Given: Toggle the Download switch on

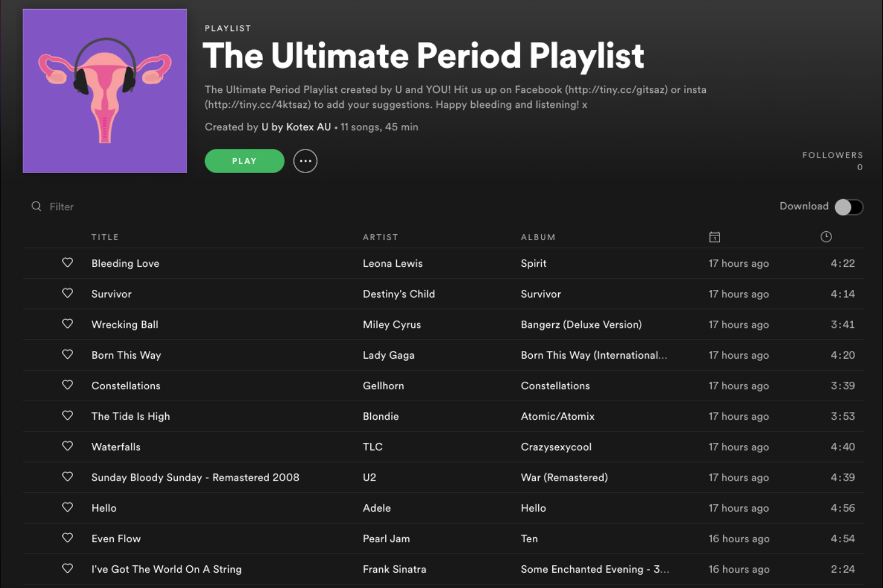Looking at the screenshot, I should (849, 207).
